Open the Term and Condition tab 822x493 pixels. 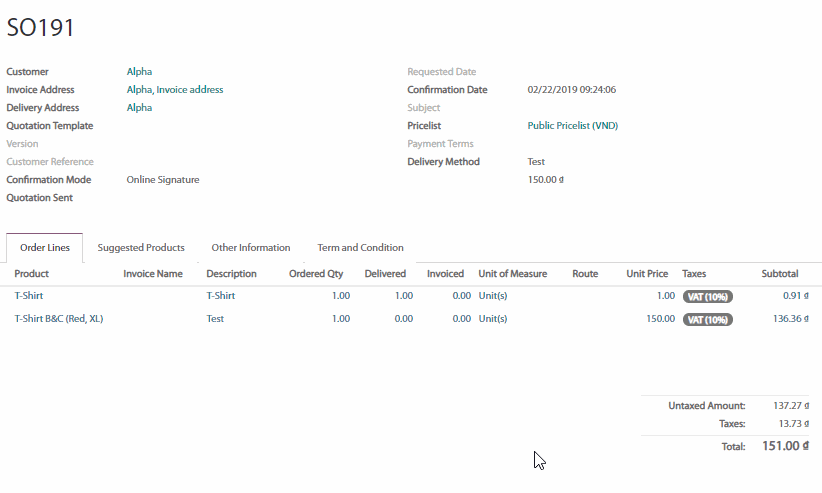click(360, 248)
